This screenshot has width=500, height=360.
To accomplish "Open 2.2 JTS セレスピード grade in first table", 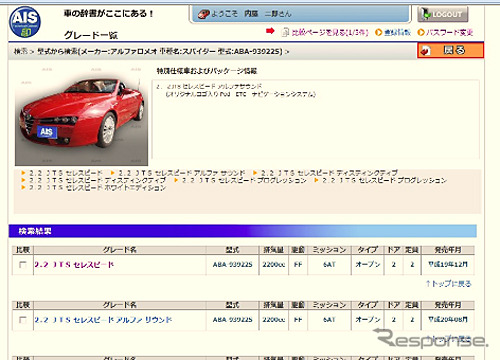I will pos(74,265).
